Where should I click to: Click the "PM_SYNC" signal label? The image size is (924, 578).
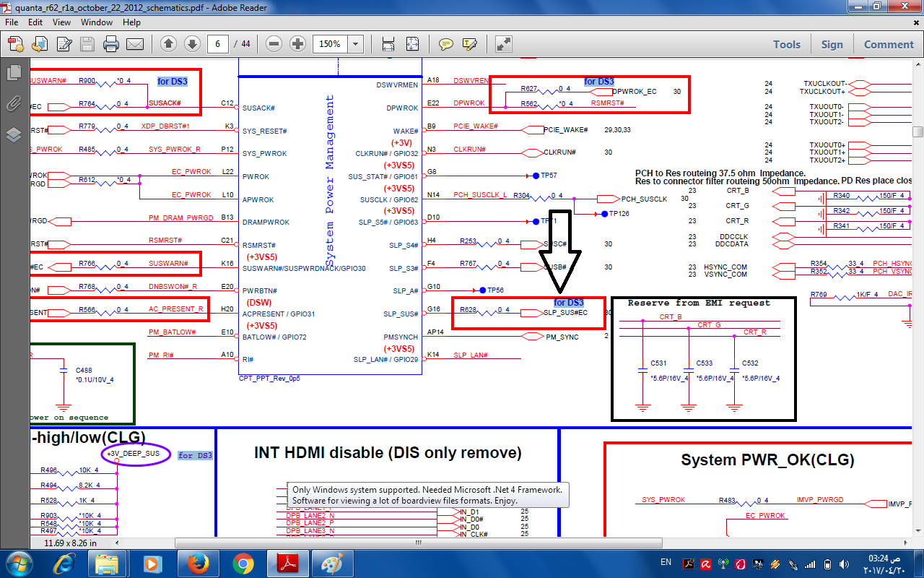tap(562, 337)
